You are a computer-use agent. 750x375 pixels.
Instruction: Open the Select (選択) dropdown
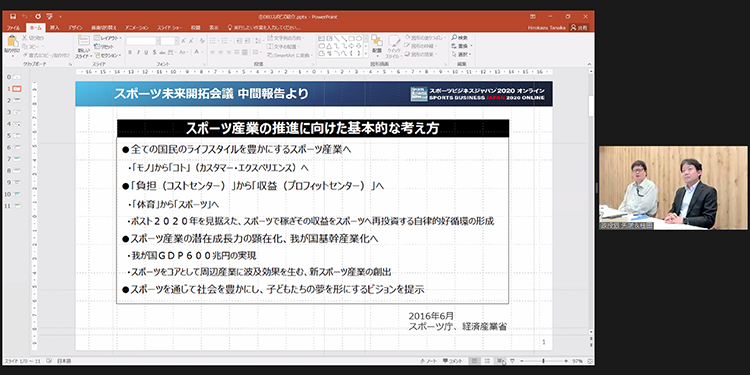coord(462,55)
